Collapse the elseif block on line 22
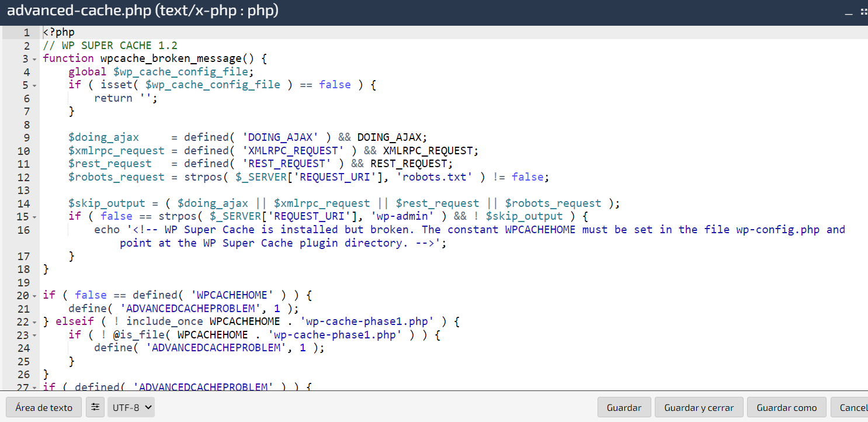Viewport: 868px width, 422px height. (34, 322)
